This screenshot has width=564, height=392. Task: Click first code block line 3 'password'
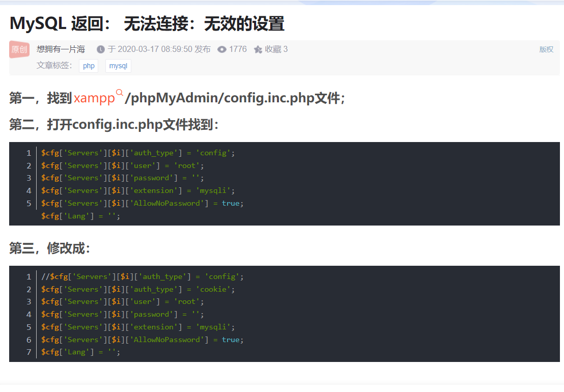tap(122, 178)
